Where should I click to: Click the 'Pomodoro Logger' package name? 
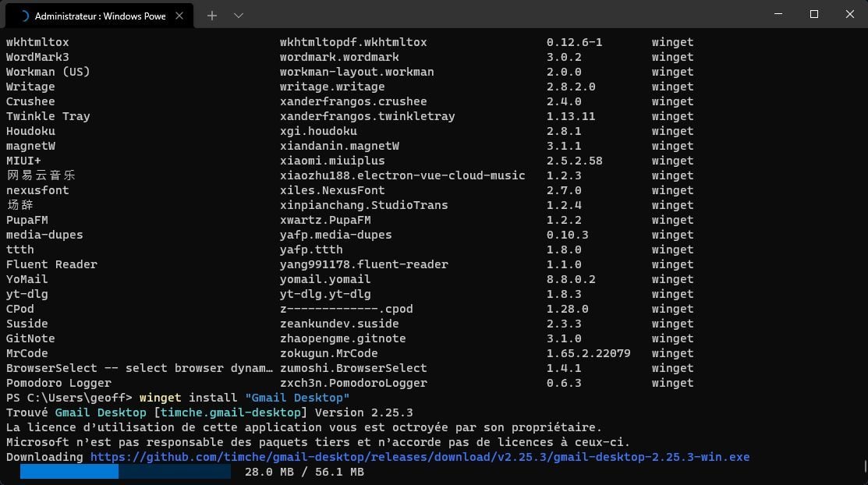[x=58, y=383]
